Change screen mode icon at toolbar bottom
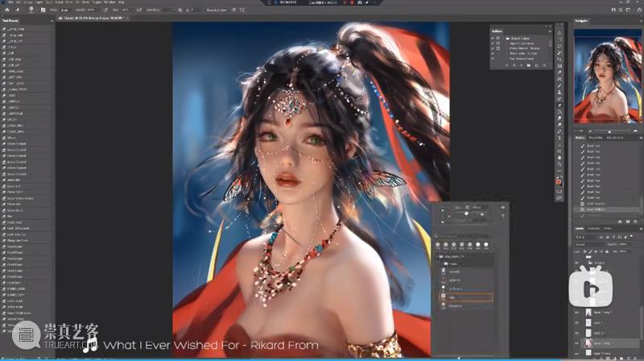Image resolution: width=644 pixels, height=361 pixels. 559,197
